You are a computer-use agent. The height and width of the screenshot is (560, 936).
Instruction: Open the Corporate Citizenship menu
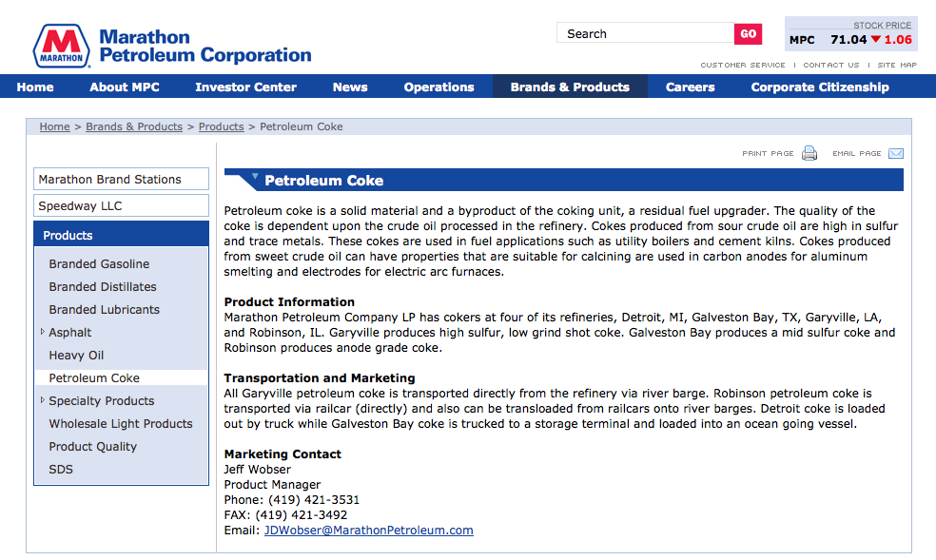[820, 87]
